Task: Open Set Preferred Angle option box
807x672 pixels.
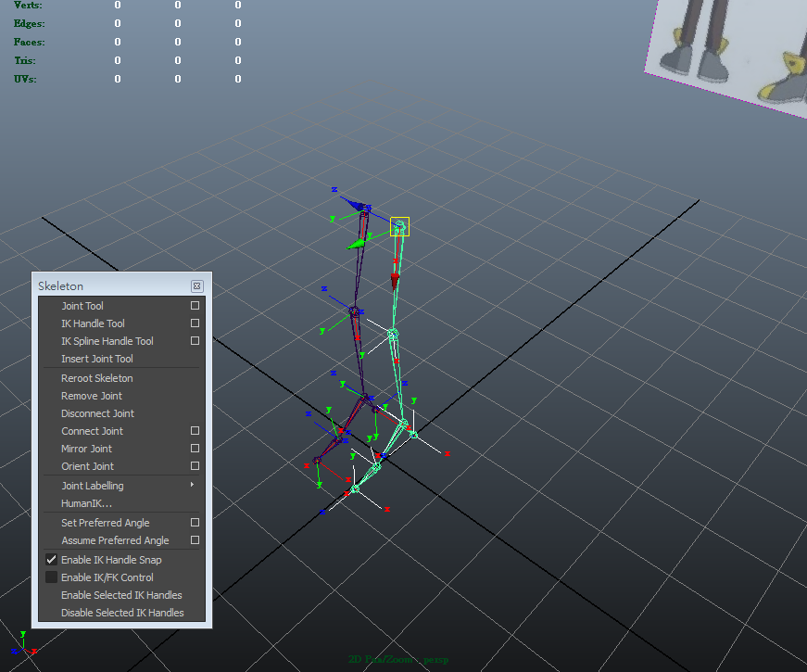Action: pos(195,523)
